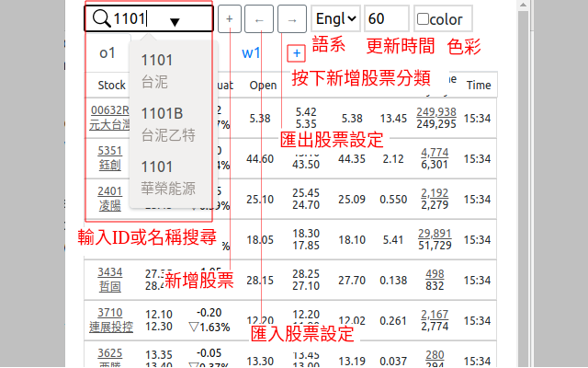The image size is (588, 368).
Task: Click open price 44.60
Action: click(x=260, y=159)
